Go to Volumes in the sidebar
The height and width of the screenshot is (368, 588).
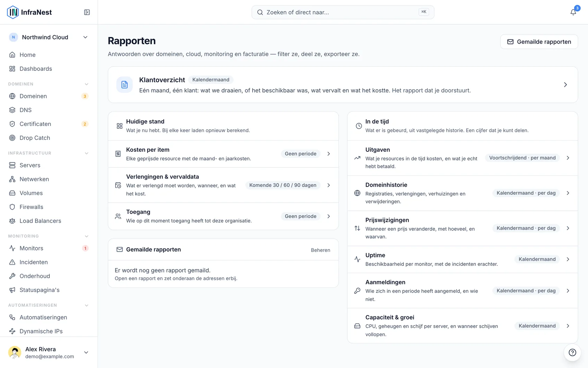49,193
